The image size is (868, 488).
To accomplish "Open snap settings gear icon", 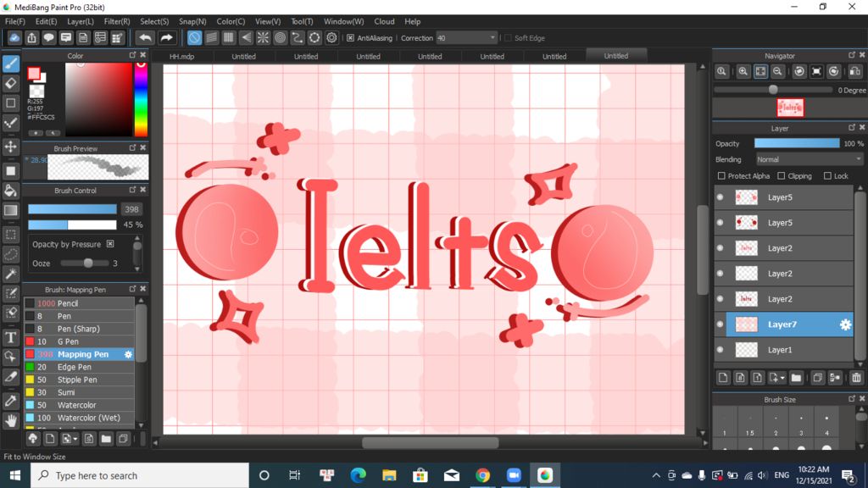I will pos(331,37).
